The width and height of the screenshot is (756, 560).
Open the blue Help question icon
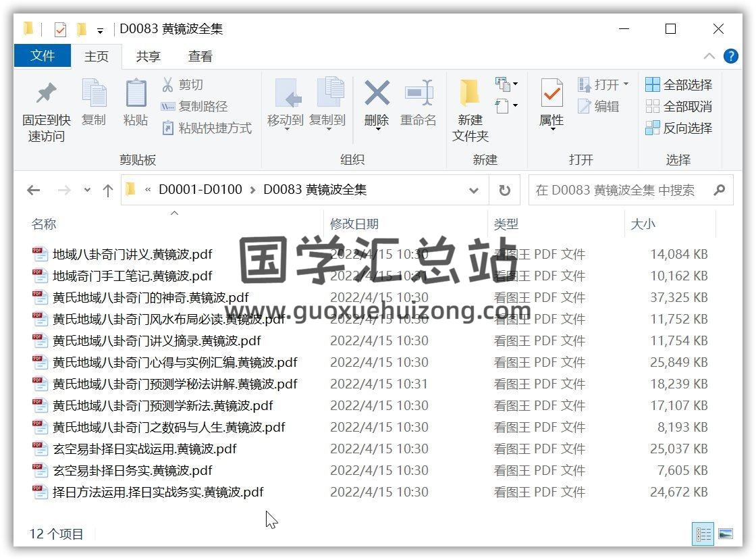(x=730, y=57)
